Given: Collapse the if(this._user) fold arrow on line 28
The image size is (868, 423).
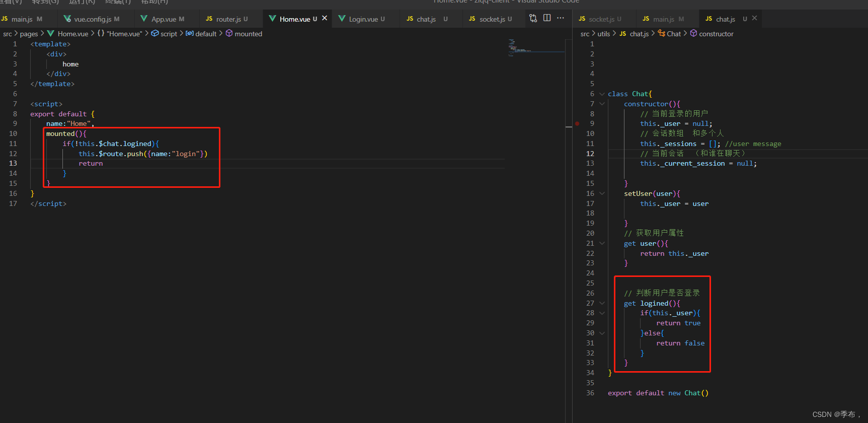Looking at the screenshot, I should click(602, 313).
